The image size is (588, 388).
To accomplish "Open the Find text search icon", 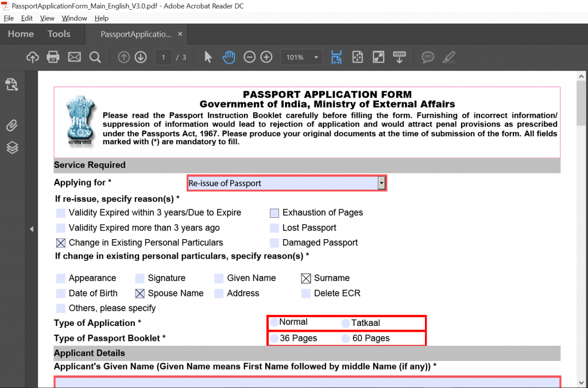I will coord(95,57).
